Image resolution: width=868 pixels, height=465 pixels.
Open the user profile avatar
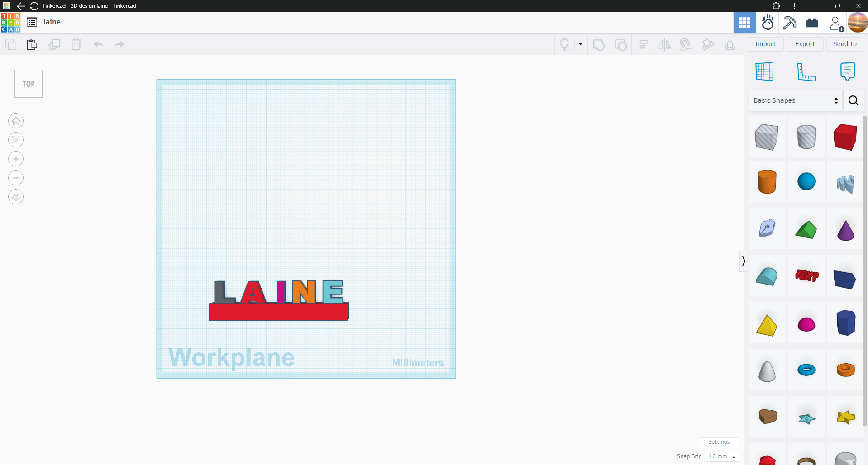coord(858,23)
